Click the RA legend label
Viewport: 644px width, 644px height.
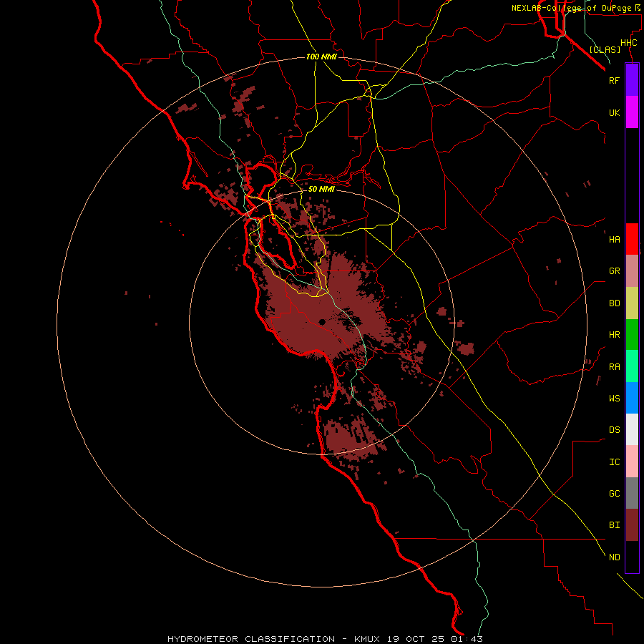tap(614, 367)
